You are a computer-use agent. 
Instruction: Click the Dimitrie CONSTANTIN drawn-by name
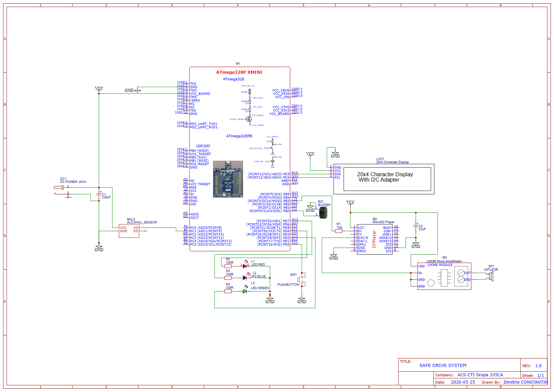click(525, 382)
